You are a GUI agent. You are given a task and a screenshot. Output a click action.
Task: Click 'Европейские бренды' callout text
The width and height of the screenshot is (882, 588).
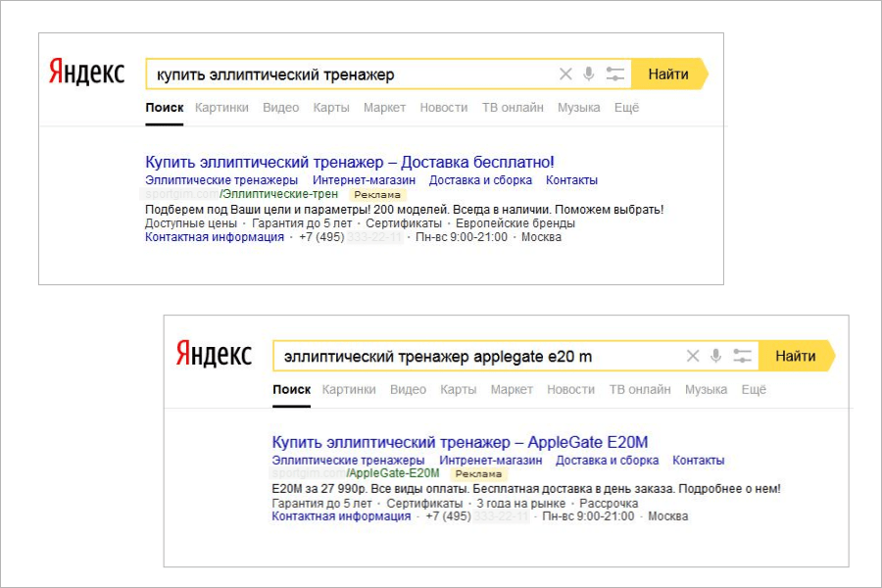point(515,223)
